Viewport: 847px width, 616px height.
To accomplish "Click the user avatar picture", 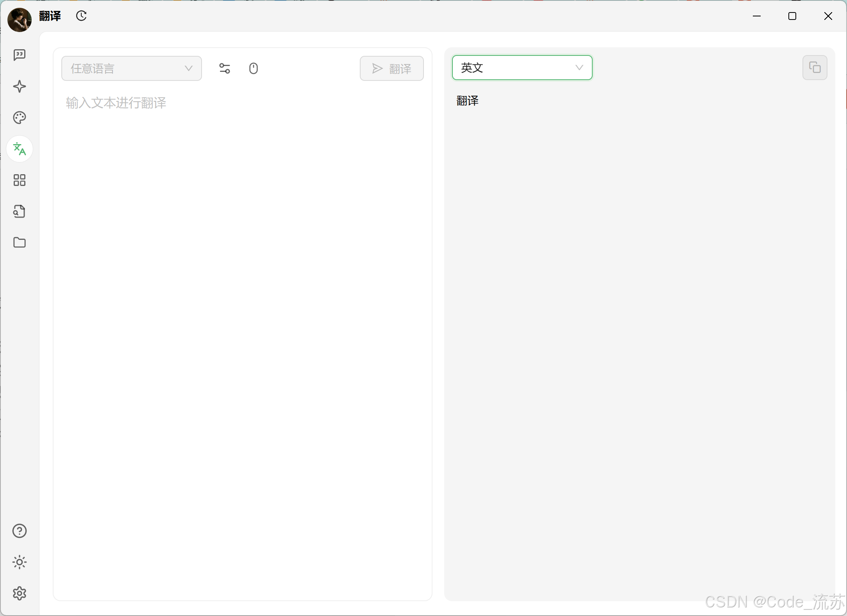I will click(19, 20).
